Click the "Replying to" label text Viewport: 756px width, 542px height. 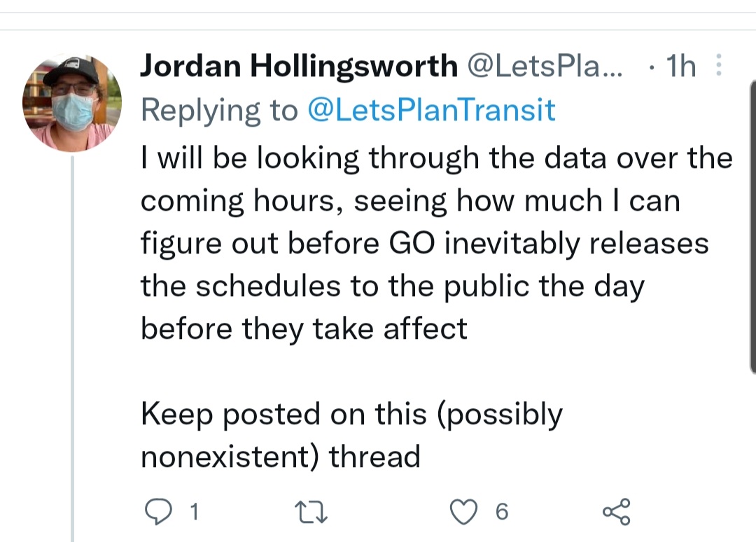[219, 111]
